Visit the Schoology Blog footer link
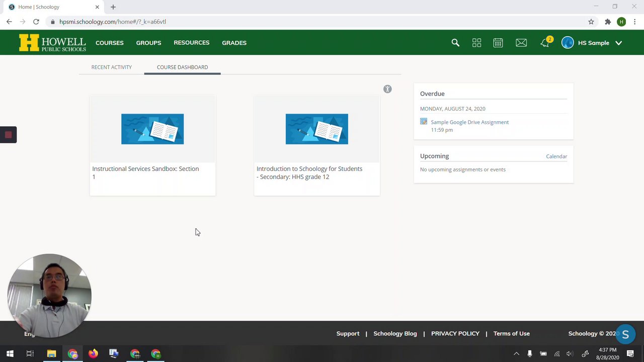Image resolution: width=644 pixels, height=362 pixels. pyautogui.click(x=395, y=333)
